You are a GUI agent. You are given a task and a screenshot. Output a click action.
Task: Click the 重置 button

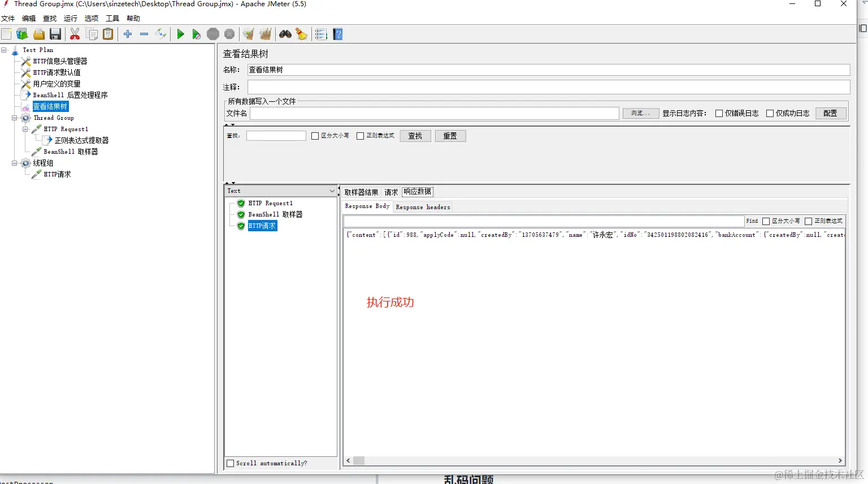click(x=450, y=136)
